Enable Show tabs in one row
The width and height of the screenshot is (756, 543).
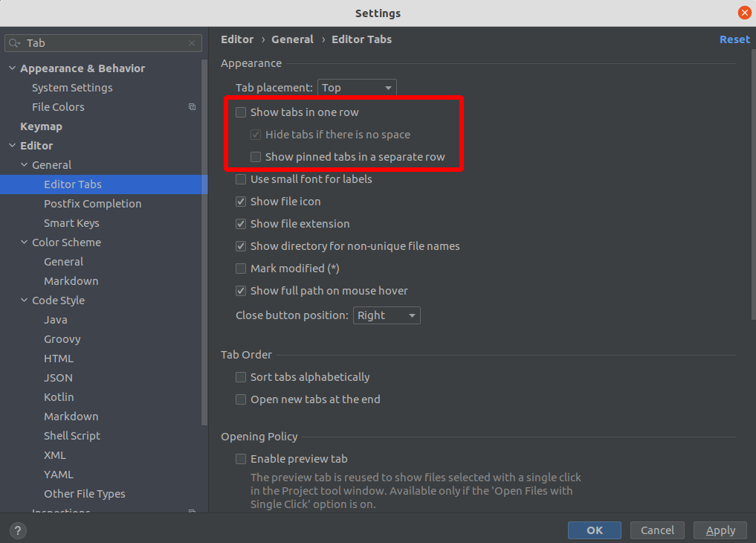point(241,112)
